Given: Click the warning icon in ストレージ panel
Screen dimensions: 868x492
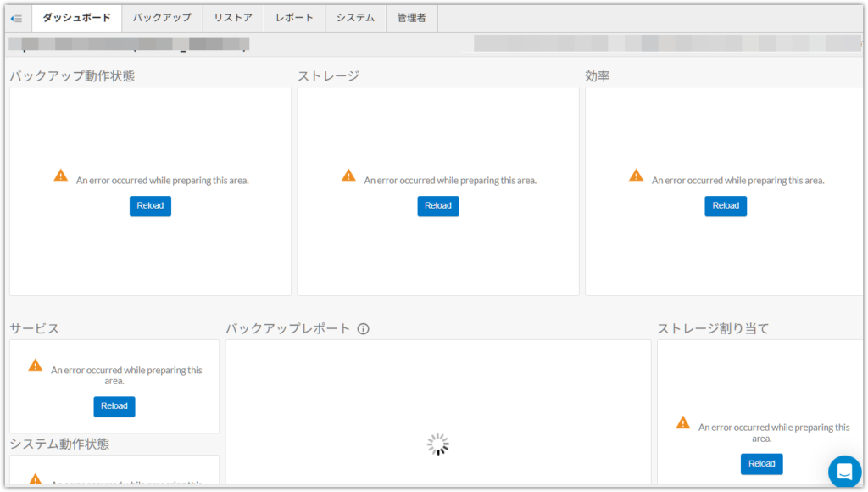Looking at the screenshot, I should pyautogui.click(x=348, y=175).
